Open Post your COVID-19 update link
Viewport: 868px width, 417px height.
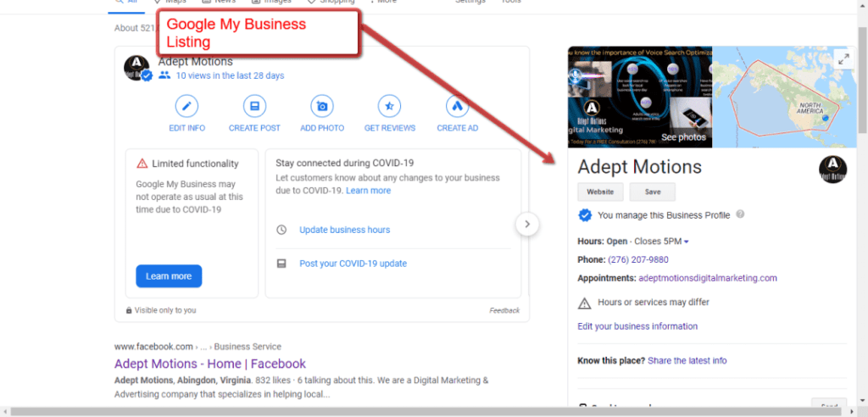[x=353, y=264]
